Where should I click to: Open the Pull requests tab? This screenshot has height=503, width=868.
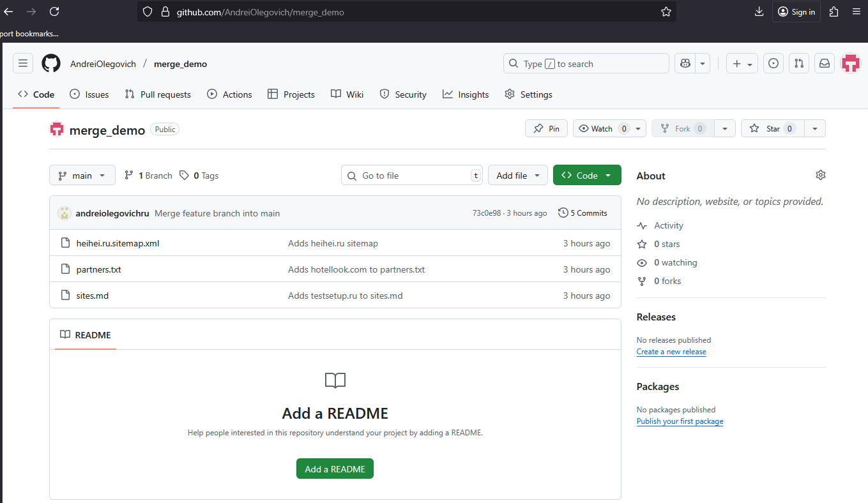(158, 94)
